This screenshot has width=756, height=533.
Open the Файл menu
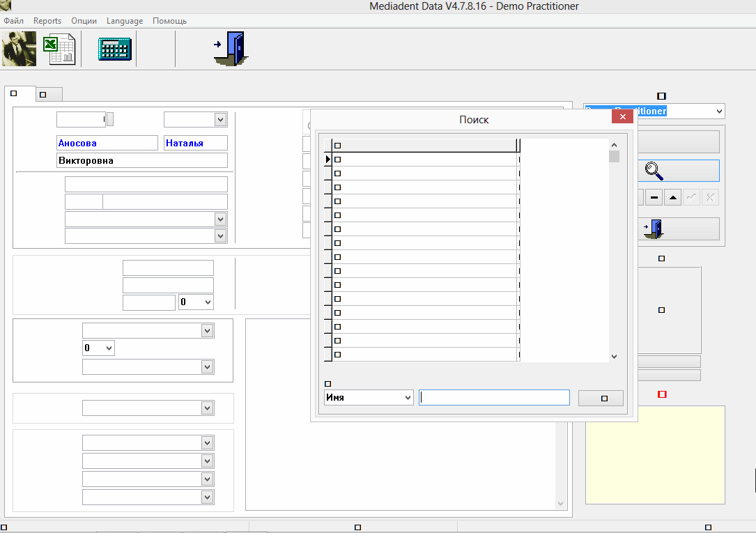(x=13, y=21)
